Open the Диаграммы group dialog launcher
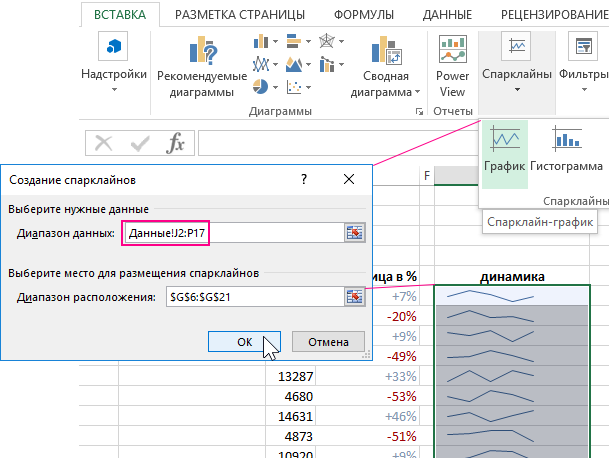609x458 pixels. coord(419,112)
